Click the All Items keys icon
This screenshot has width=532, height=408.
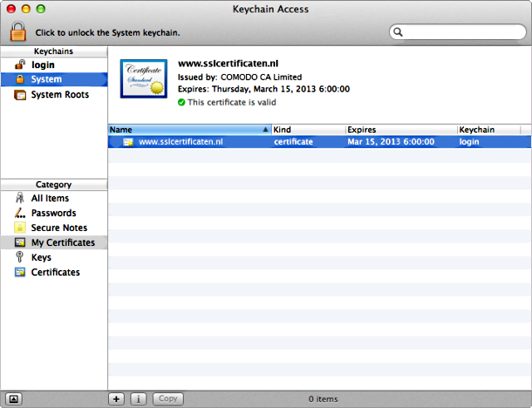click(20, 198)
